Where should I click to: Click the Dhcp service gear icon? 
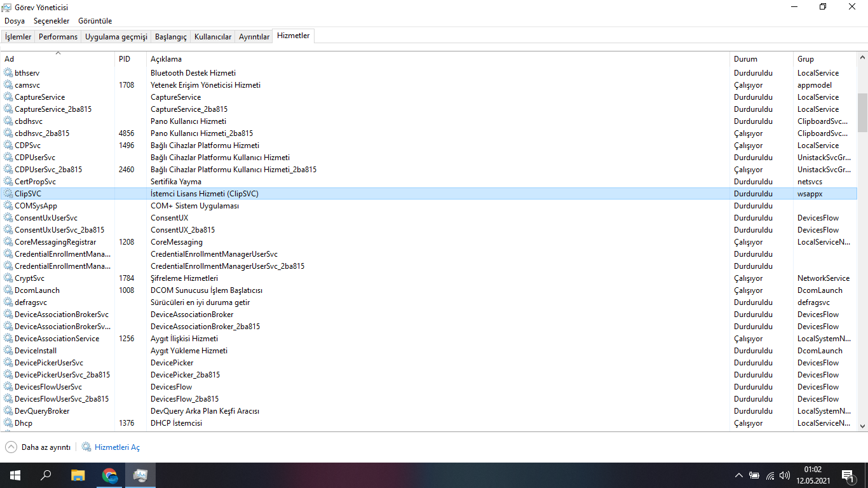pyautogui.click(x=8, y=423)
